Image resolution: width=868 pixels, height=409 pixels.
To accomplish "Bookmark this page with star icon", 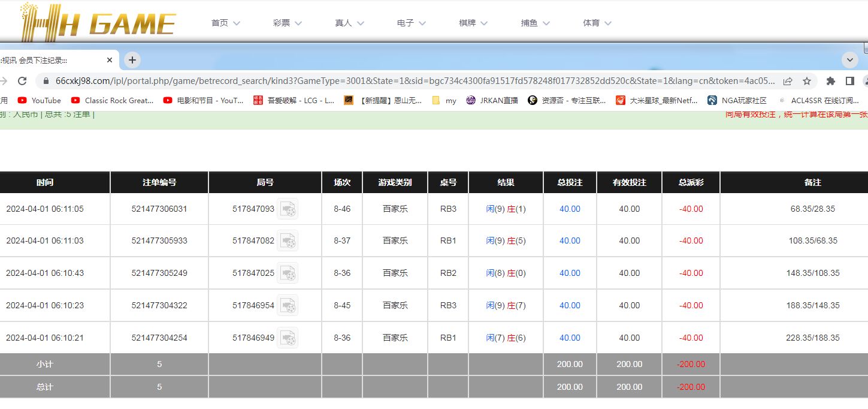I will click(x=807, y=81).
